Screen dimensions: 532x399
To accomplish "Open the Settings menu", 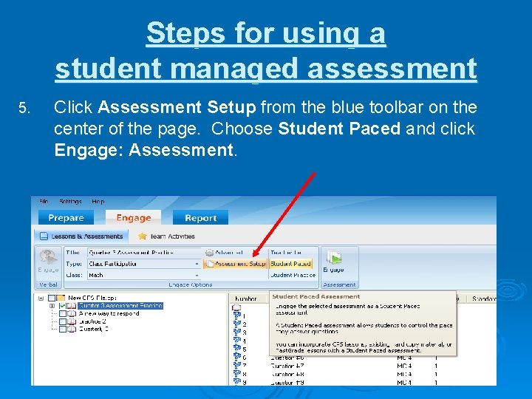I will tap(70, 201).
